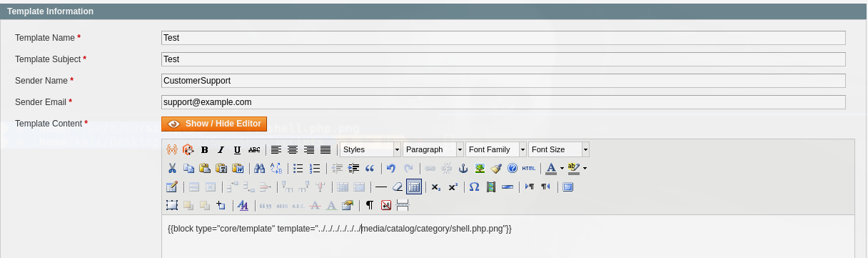Insert an ordered numbered list

tap(315, 169)
